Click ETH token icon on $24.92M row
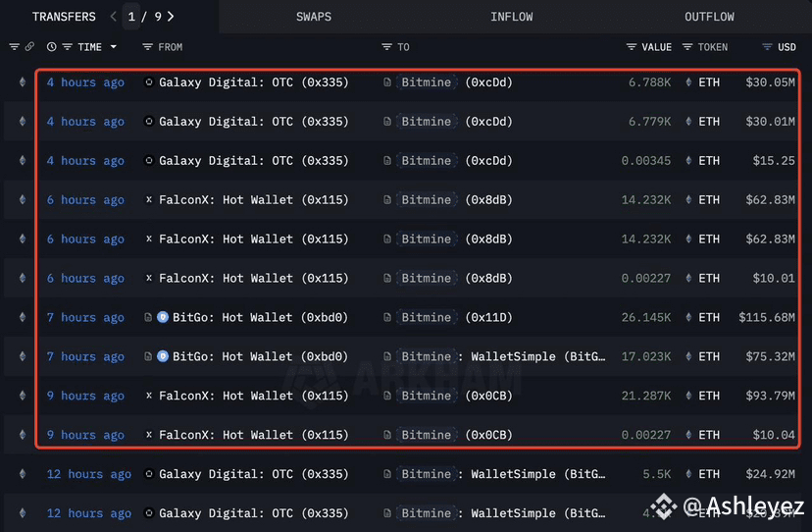 point(688,474)
